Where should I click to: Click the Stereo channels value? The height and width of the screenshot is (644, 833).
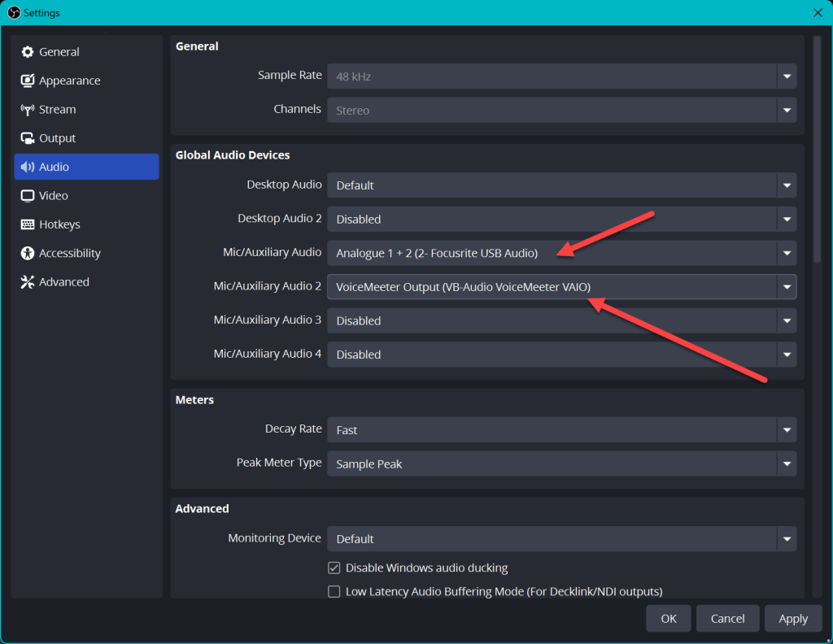(352, 111)
